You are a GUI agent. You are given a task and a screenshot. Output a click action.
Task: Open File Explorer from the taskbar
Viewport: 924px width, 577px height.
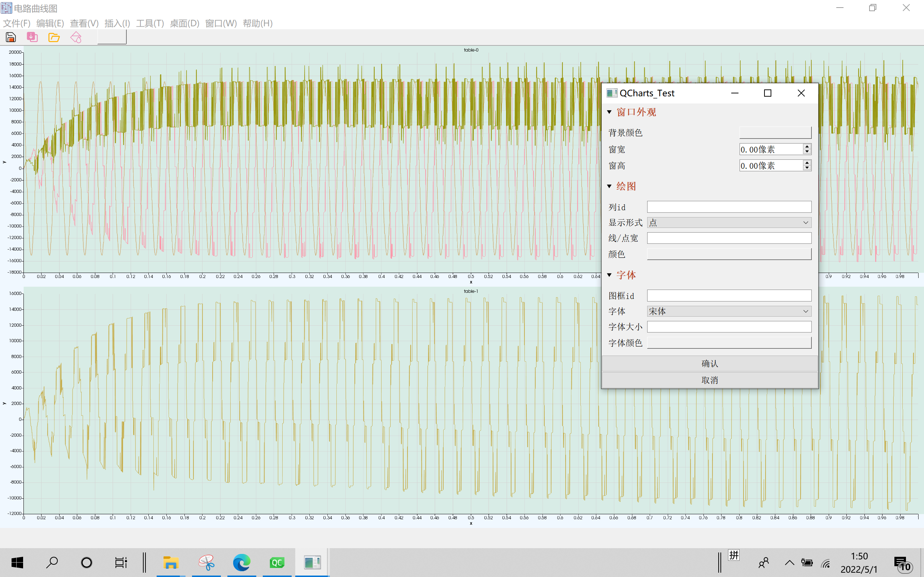[170, 563]
